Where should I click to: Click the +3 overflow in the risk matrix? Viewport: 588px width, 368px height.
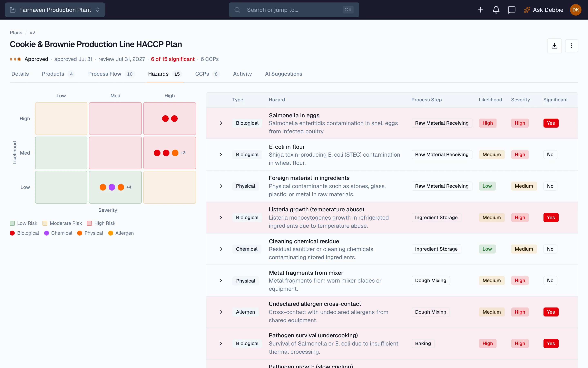pos(183,153)
